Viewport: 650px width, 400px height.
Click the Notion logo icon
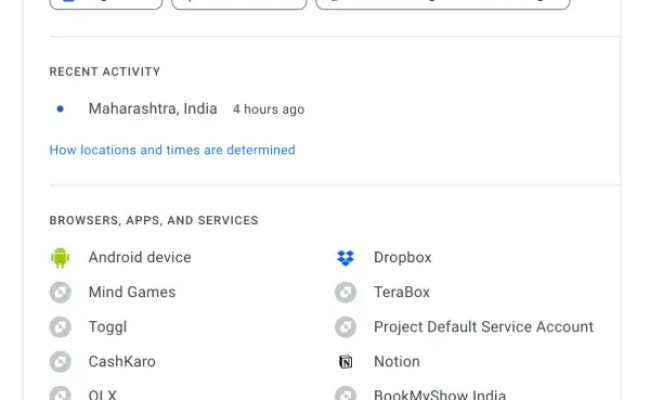click(x=346, y=362)
